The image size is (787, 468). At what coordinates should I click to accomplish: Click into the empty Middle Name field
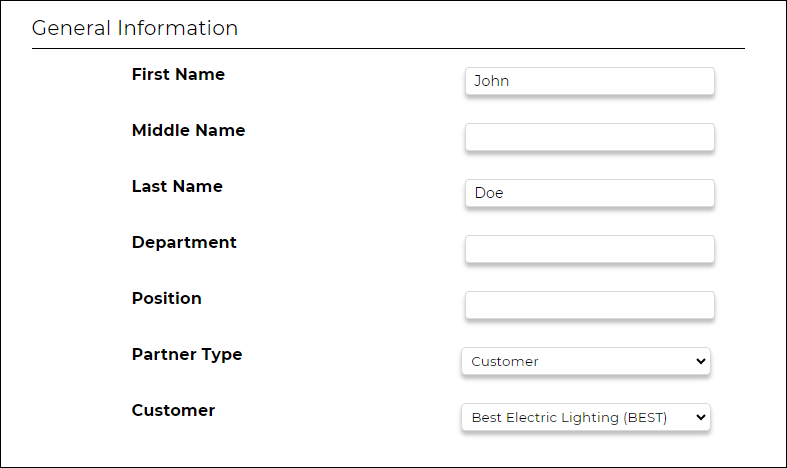tap(590, 137)
